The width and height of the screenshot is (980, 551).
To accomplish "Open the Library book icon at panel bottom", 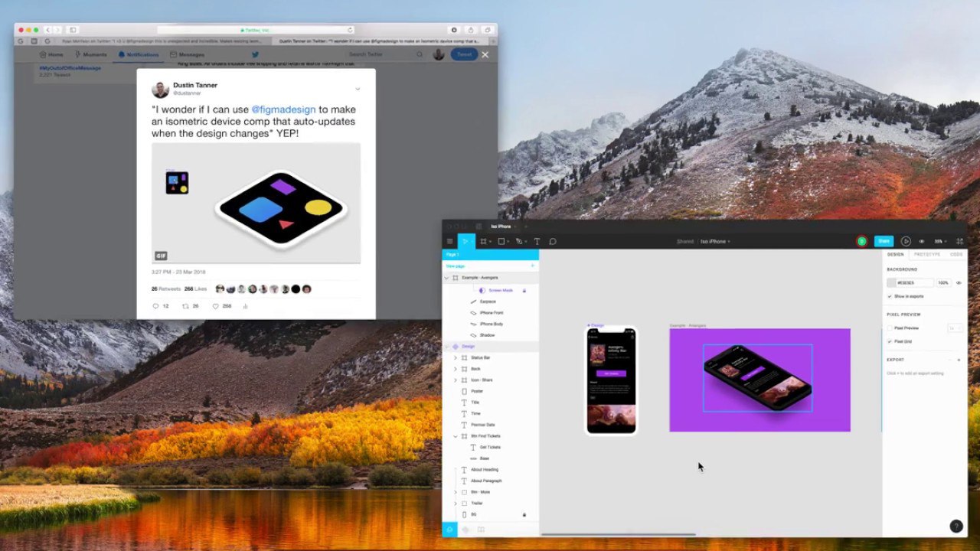I will click(x=481, y=530).
